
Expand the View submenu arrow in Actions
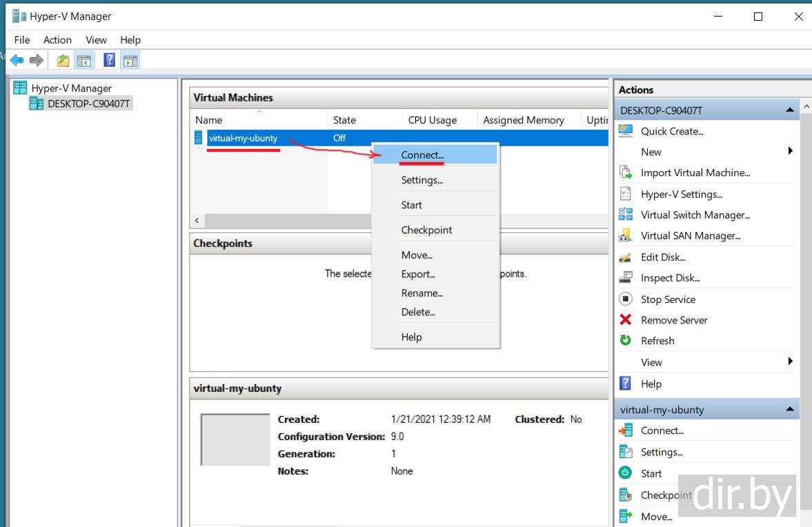[790, 362]
